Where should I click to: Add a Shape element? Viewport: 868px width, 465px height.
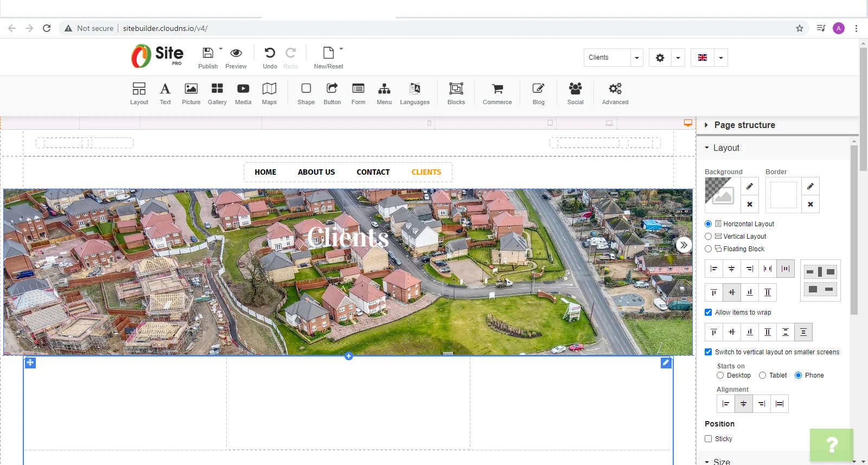click(x=306, y=93)
